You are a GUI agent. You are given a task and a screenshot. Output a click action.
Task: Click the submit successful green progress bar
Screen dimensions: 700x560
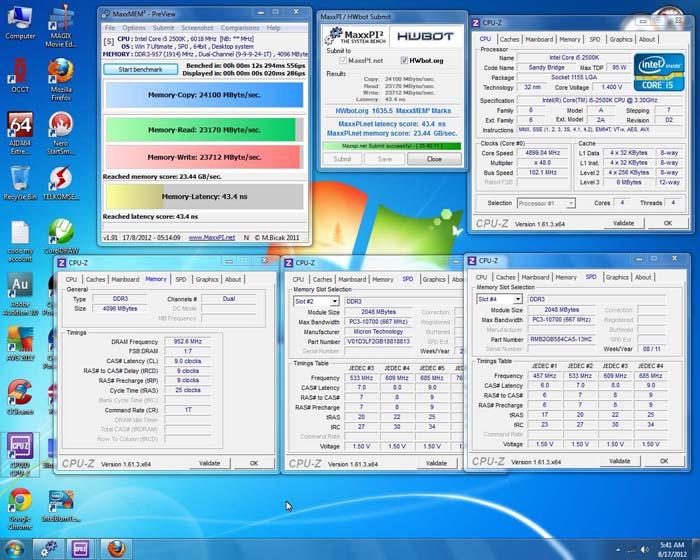pos(392,146)
